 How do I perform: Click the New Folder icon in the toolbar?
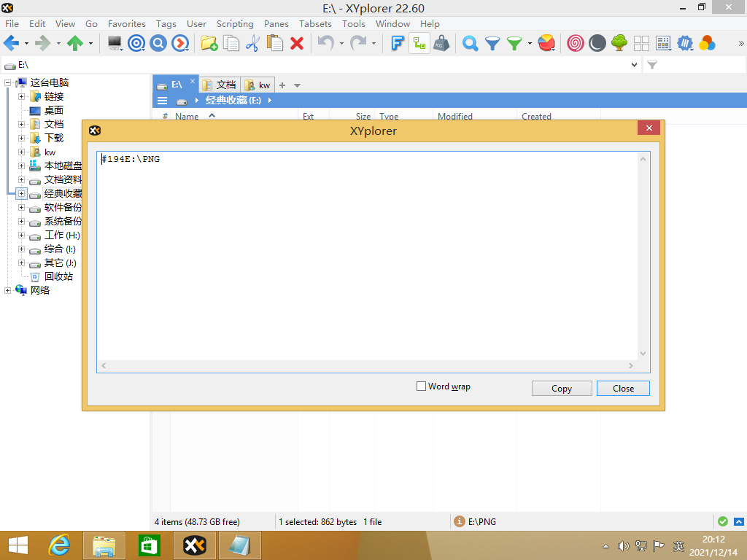coord(209,44)
